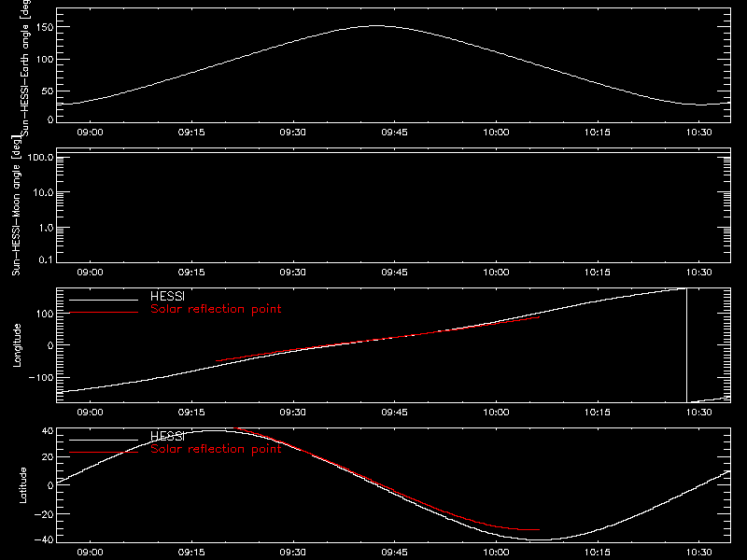This screenshot has height=560, width=747.
Task: Click the red legend line sample in Latitude plot
Action: click(104, 453)
